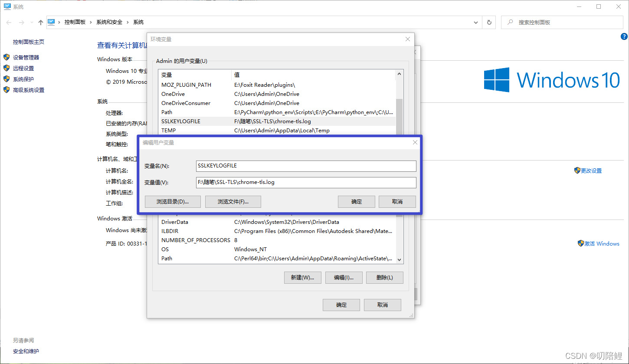Open 安全和维护 link at bottom left
Viewport: 629px width, 364px height.
(26, 351)
